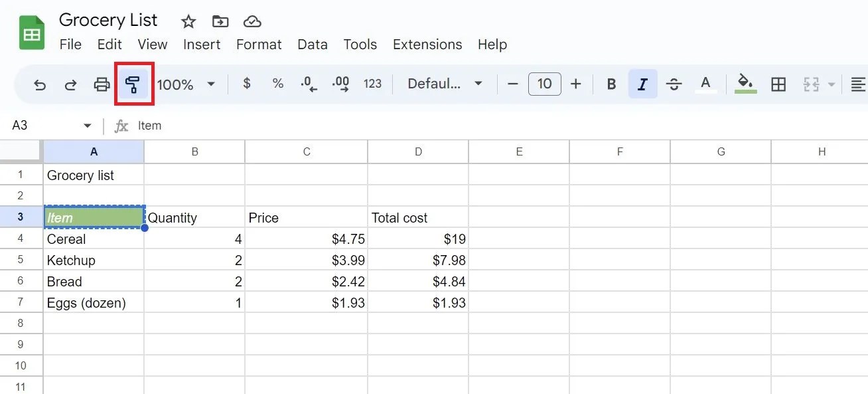The height and width of the screenshot is (394, 868).
Task: Open the Format menu
Action: [259, 45]
